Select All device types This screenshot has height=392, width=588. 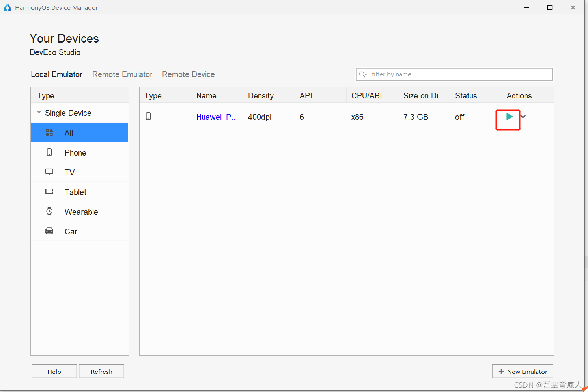pyautogui.click(x=80, y=132)
